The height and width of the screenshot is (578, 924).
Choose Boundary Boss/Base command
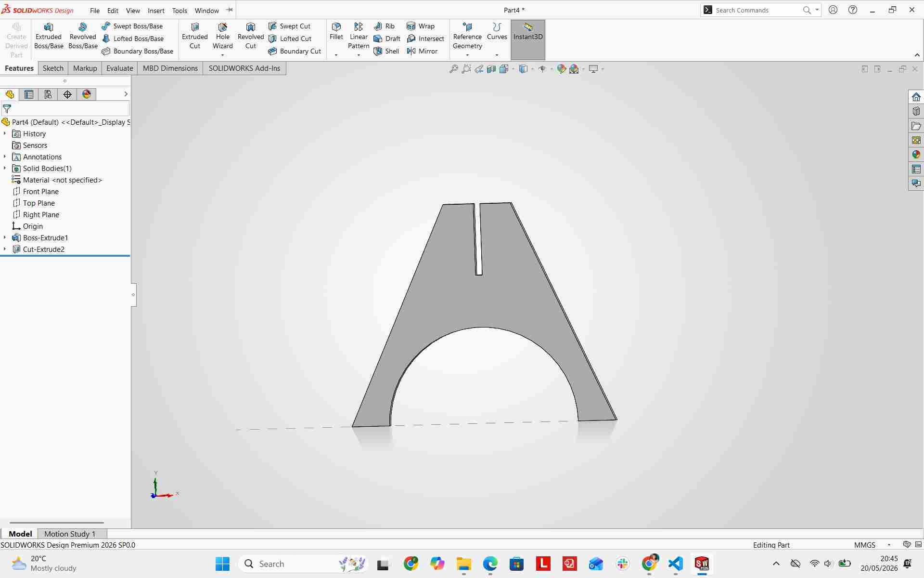coord(138,51)
